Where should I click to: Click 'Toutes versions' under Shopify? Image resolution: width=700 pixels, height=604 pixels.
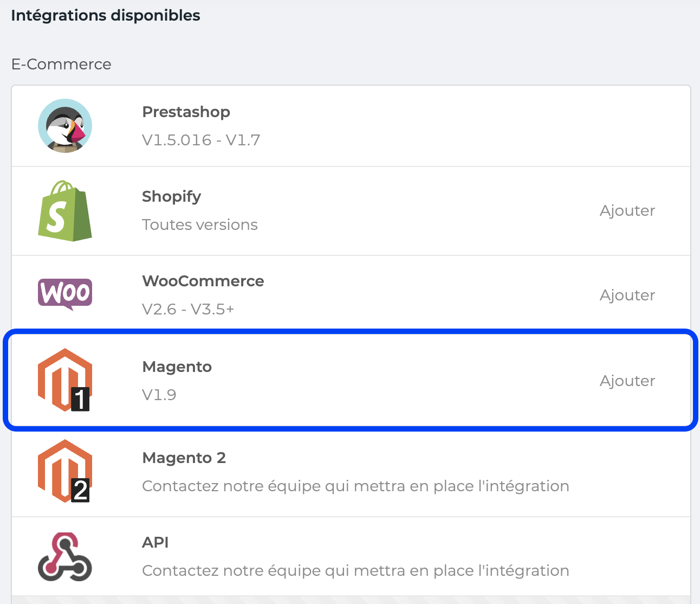pos(199,224)
